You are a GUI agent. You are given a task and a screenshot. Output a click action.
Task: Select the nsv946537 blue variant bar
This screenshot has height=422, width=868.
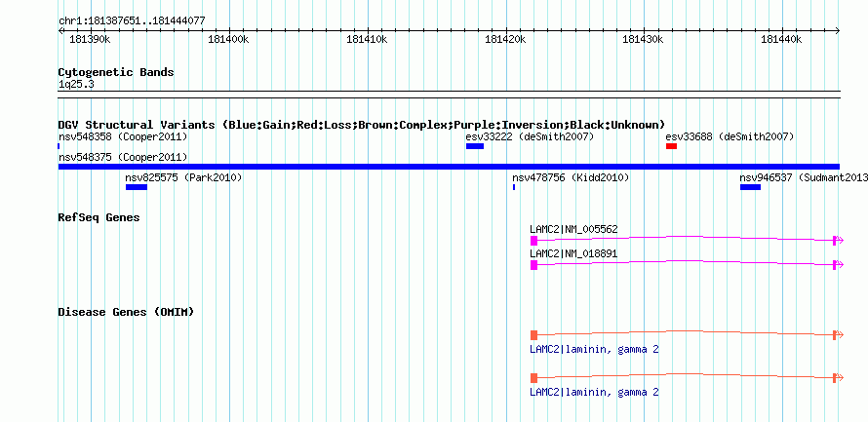[x=750, y=187]
